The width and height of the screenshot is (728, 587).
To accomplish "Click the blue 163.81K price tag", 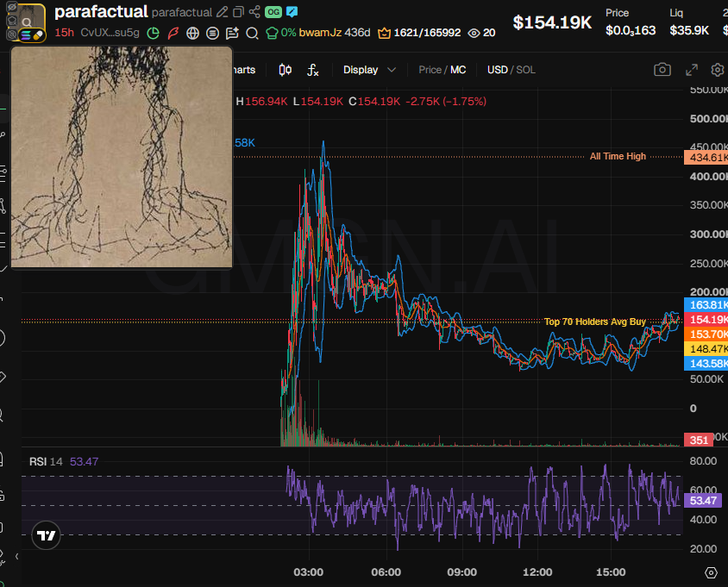I will pos(706,305).
